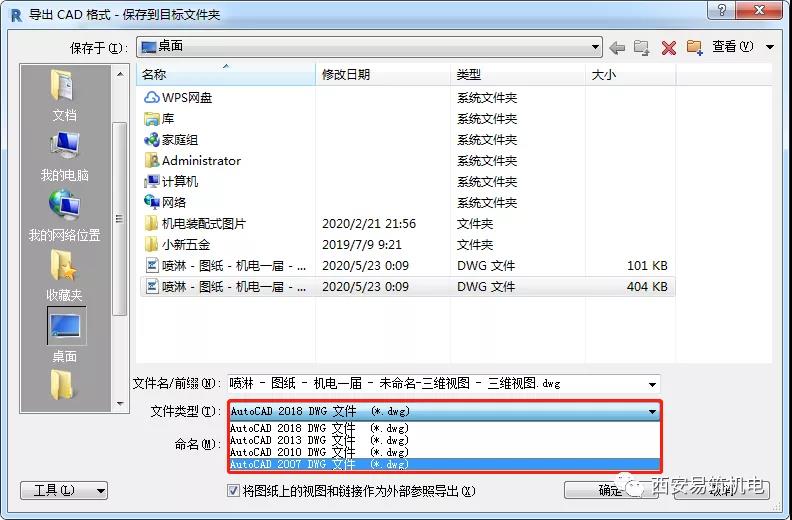
Task: Click the dialog help question mark button
Action: (721, 11)
